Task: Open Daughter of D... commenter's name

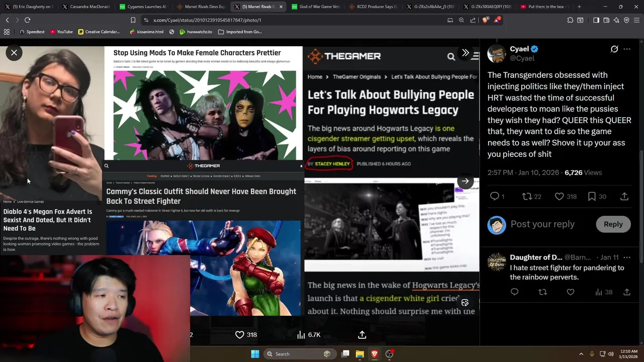Action: (x=536, y=257)
